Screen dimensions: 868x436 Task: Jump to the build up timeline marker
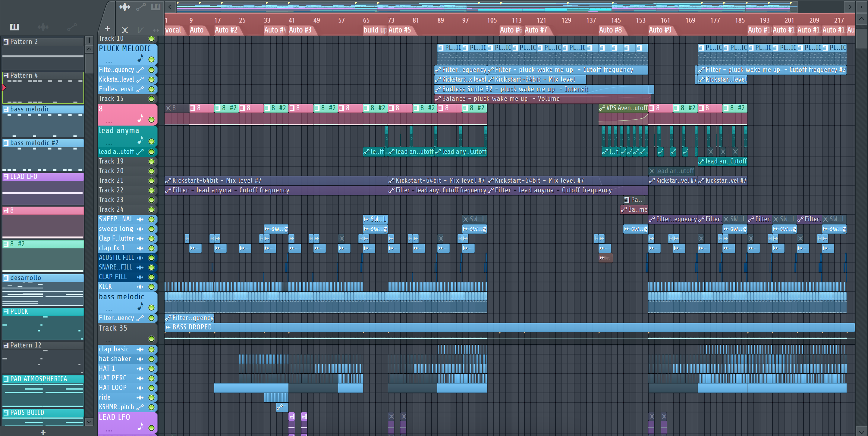(x=375, y=30)
